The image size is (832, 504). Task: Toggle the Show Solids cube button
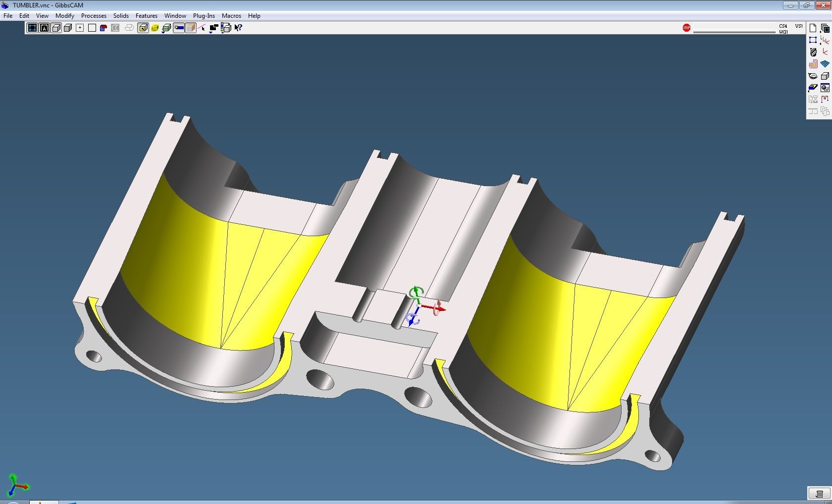[x=56, y=28]
